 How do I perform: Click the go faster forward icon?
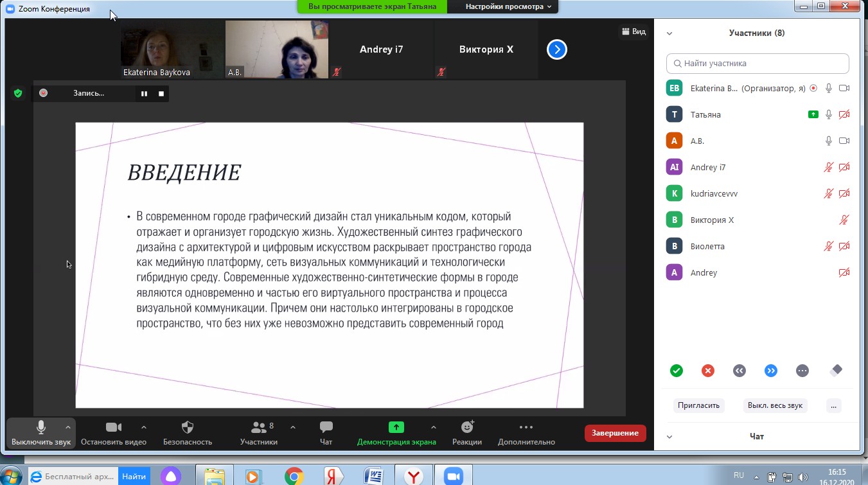(770, 371)
